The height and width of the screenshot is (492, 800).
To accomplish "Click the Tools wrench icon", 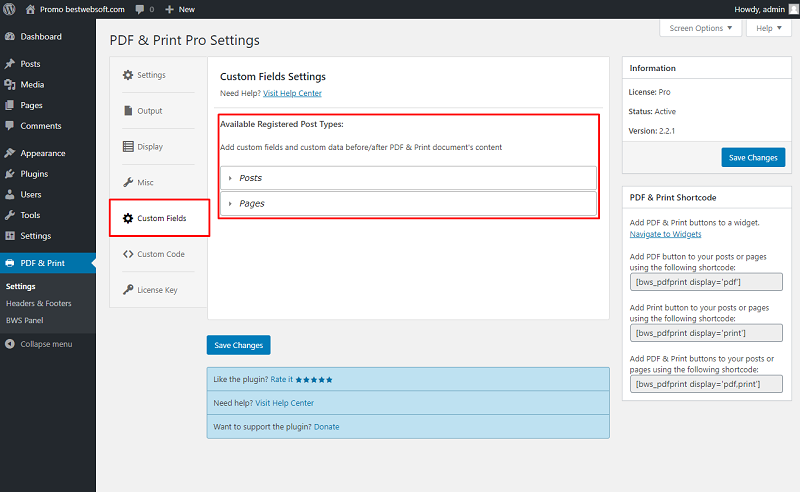I will (x=10, y=215).
